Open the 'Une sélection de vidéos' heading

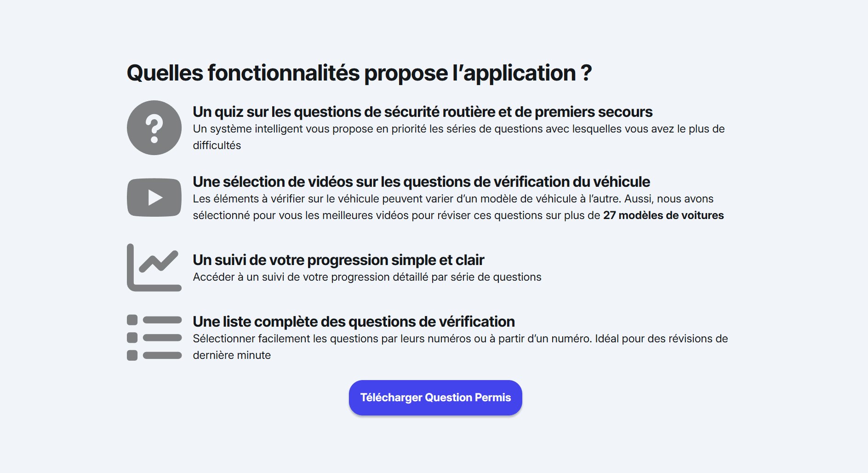421,182
